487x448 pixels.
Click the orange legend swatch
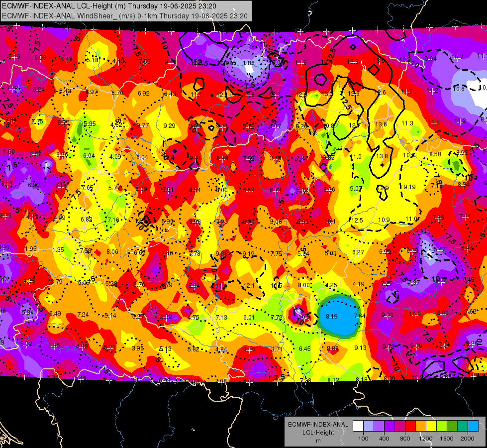point(420,426)
